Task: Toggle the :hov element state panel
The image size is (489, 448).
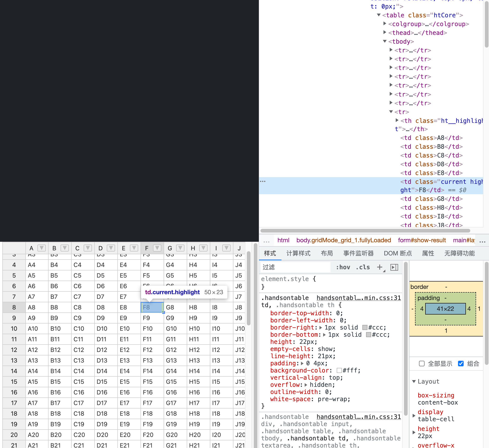Action: 343,267
